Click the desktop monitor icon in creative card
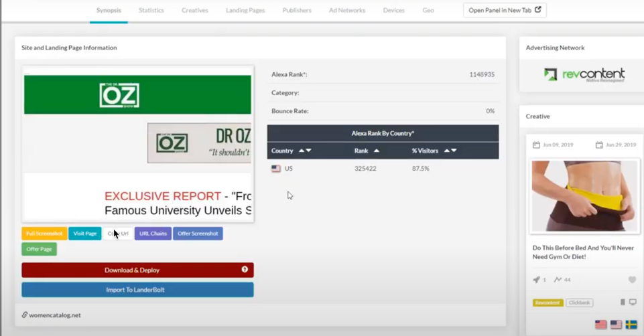The image size is (644, 336). coord(633,303)
